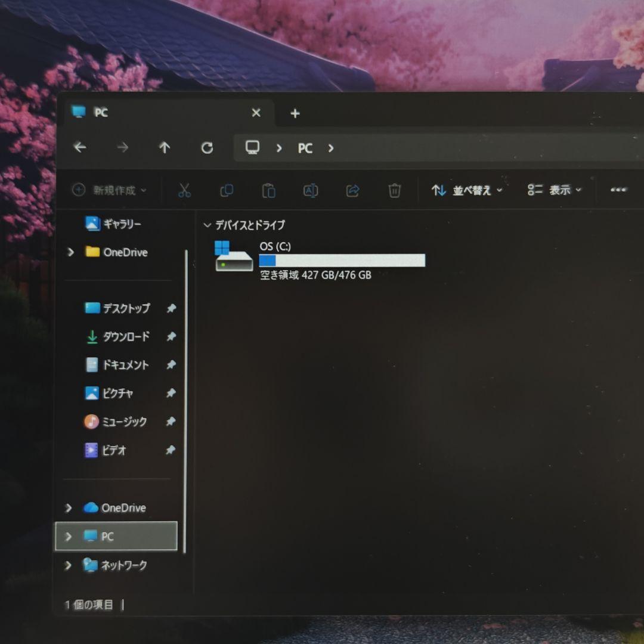Select ギャラリー in navigation pane

pos(121,224)
